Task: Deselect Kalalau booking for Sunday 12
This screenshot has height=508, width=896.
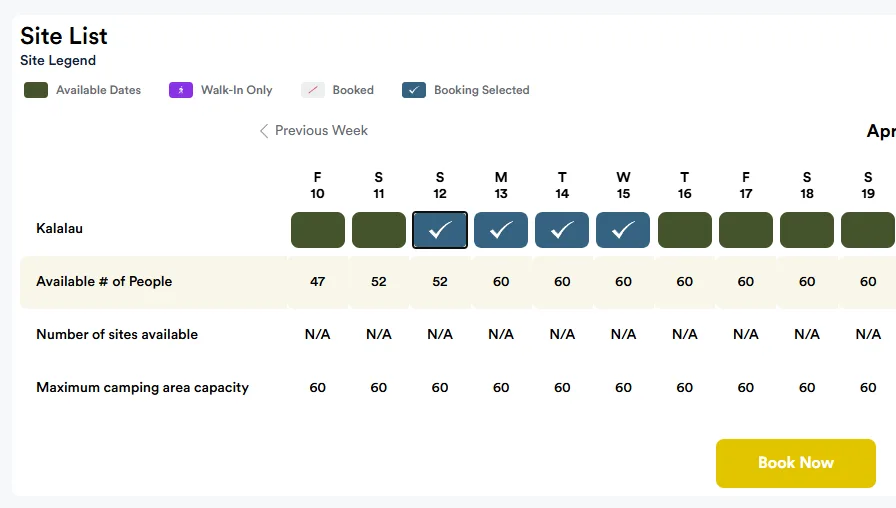Action: [440, 230]
